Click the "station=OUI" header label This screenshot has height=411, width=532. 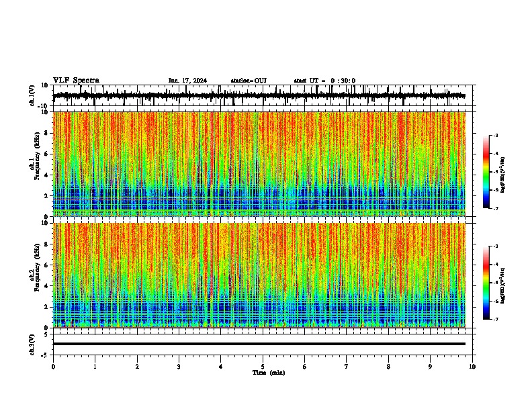point(249,81)
